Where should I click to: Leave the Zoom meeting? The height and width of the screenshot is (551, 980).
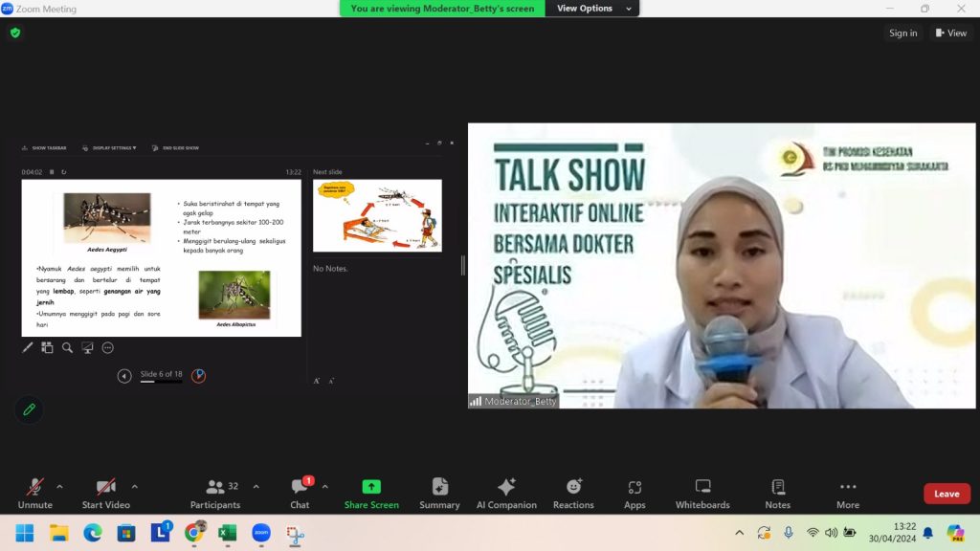(947, 494)
